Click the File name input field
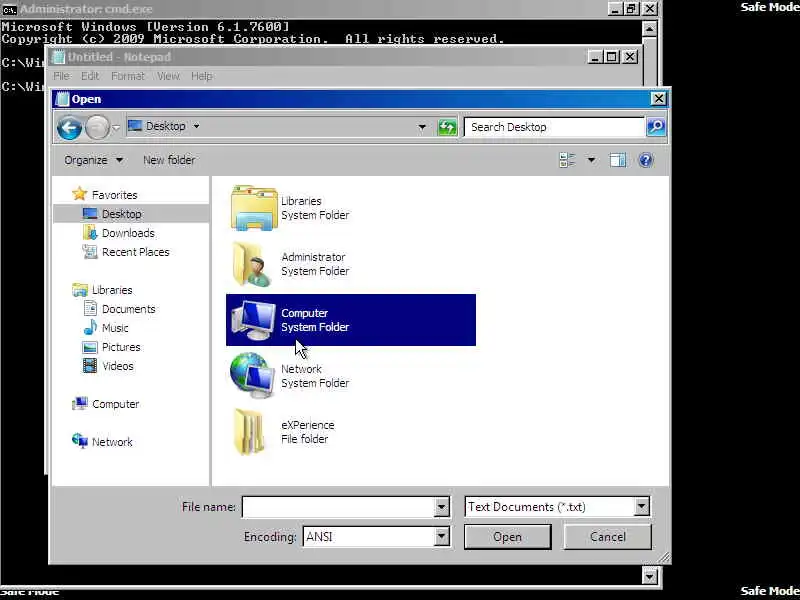The height and width of the screenshot is (600, 800). click(x=338, y=507)
